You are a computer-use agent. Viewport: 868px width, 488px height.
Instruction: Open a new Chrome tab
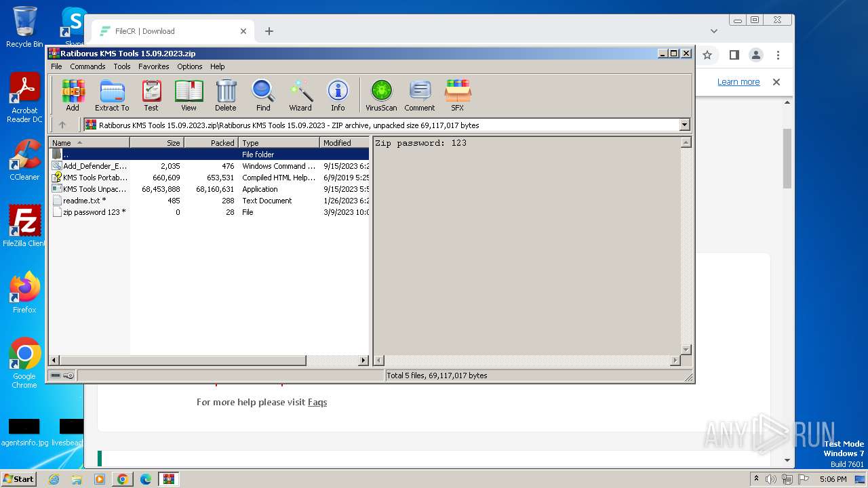click(269, 31)
